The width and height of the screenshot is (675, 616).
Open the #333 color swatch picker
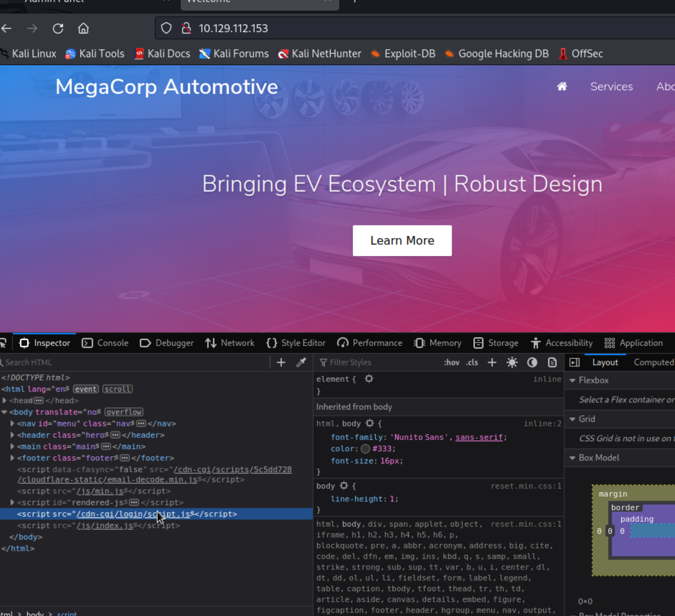coord(365,449)
